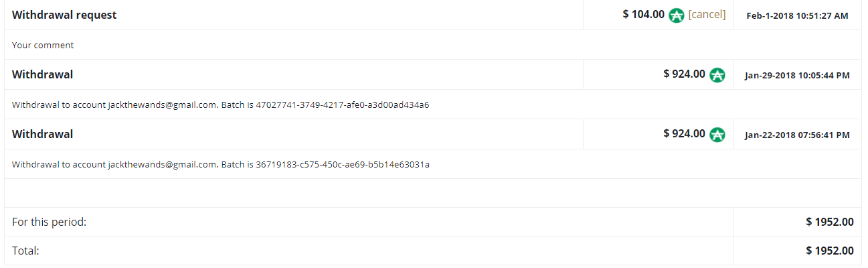Click the Jan-22-2018 07:56:41 PM timestamp
Viewport: 868px width, 268px height.
tap(797, 135)
